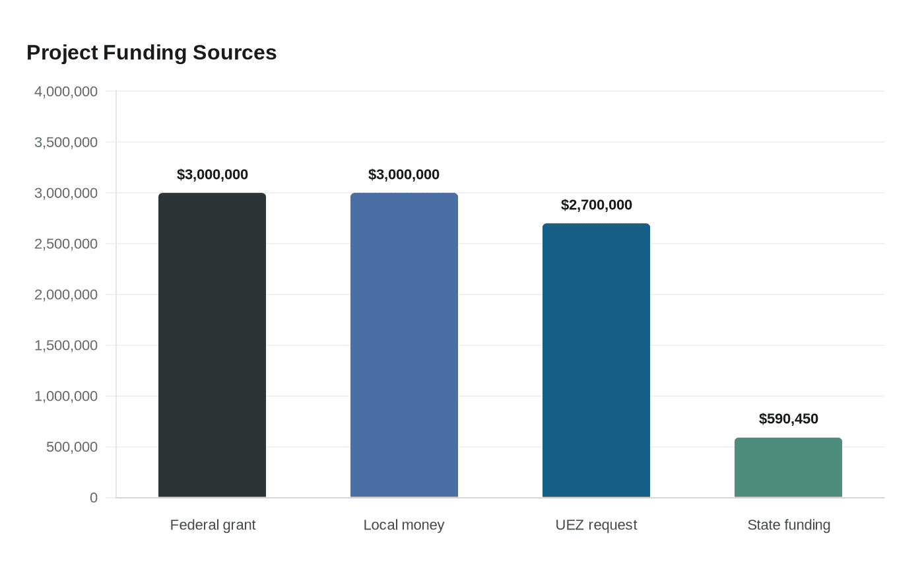Click the Federal grant axis label
This screenshot has width=924, height=581.
point(213,525)
